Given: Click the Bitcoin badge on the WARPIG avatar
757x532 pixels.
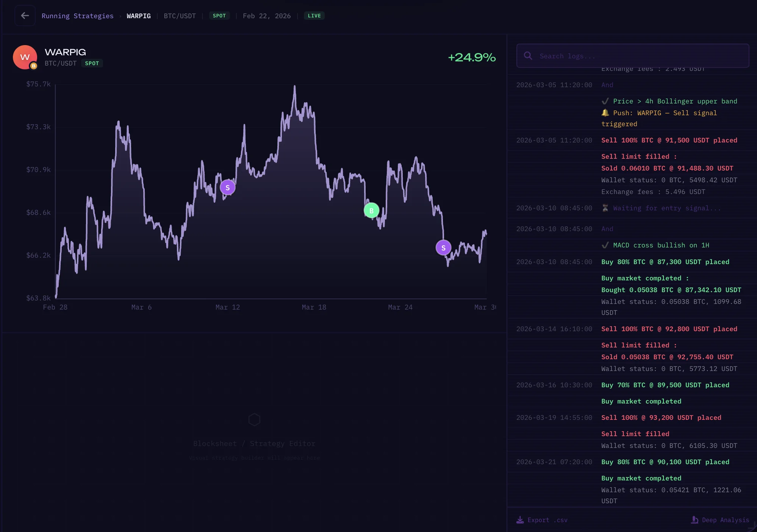Looking at the screenshot, I should [x=34, y=66].
